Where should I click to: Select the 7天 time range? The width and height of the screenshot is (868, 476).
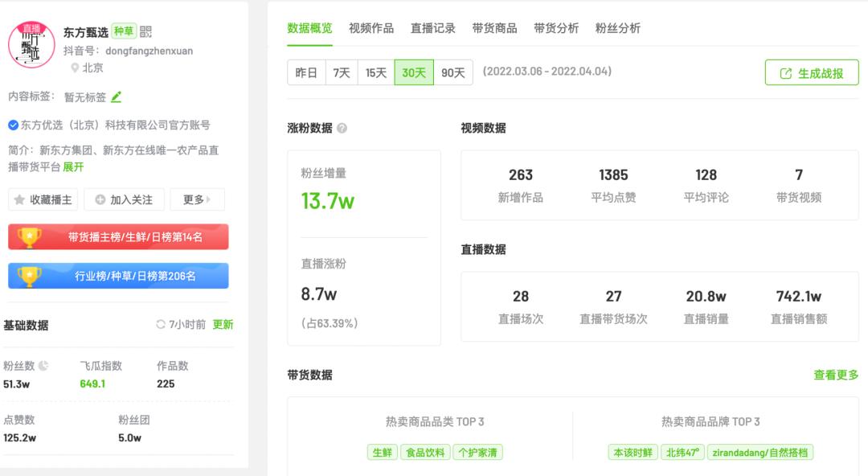[x=342, y=72]
